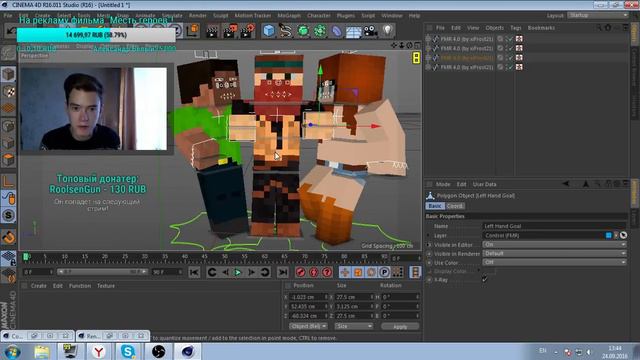640x360 pixels.
Task: Open Size mode dropdown in coordinates
Action: click(354, 326)
